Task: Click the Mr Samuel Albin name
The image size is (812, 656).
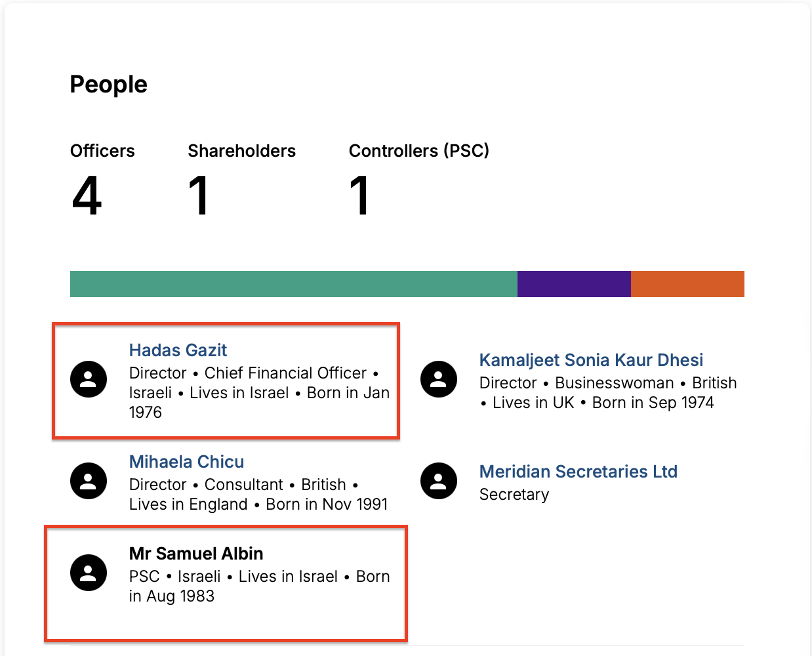Action: (x=196, y=554)
